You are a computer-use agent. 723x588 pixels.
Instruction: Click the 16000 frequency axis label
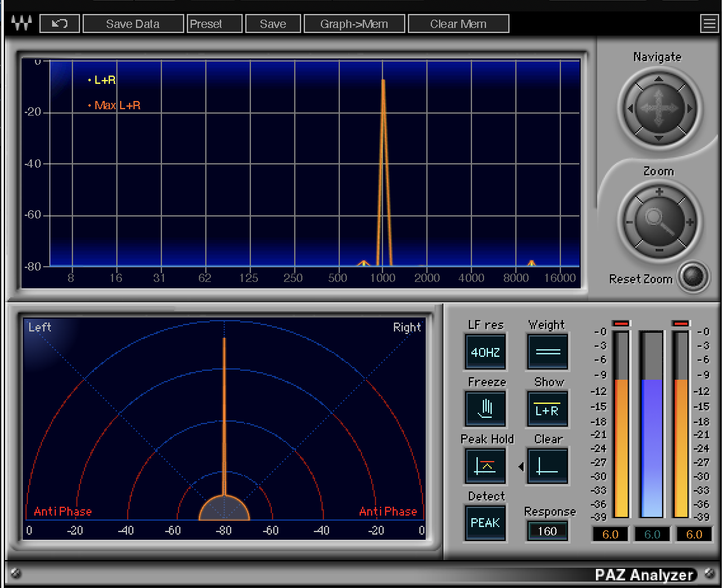pos(560,278)
